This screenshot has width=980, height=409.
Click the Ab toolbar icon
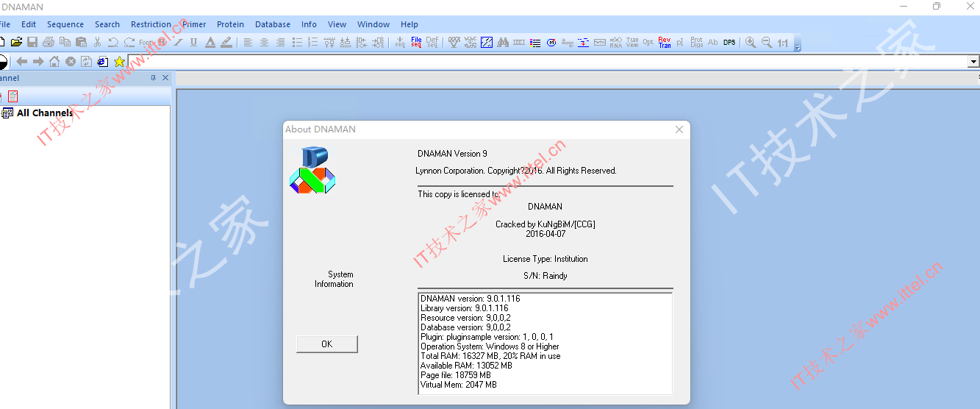(x=712, y=43)
